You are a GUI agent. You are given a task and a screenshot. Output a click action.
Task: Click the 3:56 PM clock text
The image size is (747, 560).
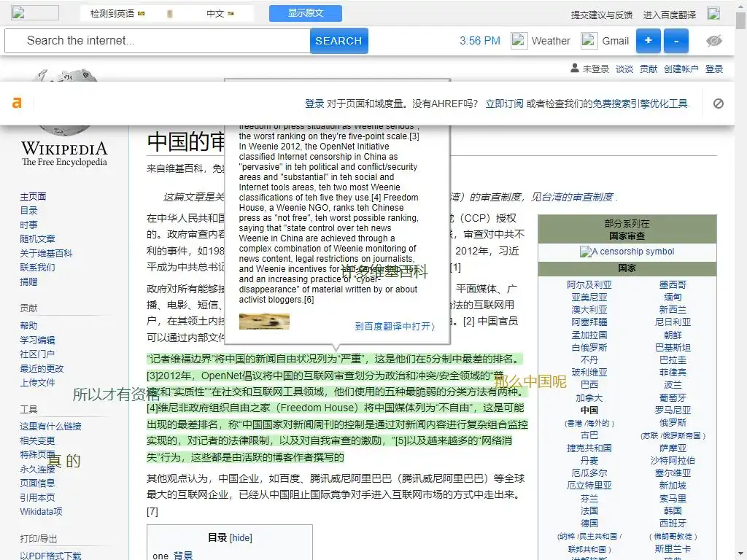pyautogui.click(x=480, y=41)
